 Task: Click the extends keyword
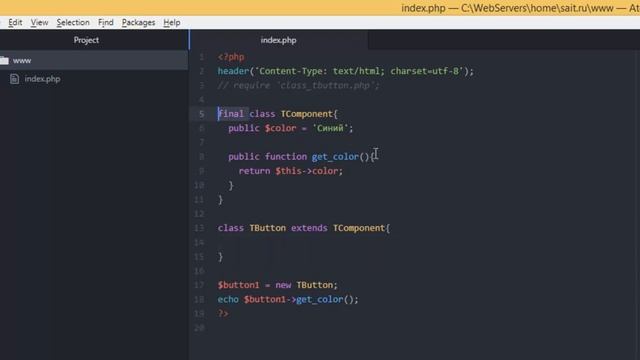click(x=309, y=228)
